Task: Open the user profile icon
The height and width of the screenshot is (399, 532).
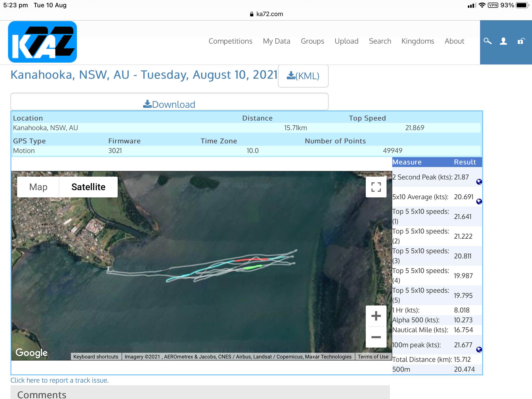Action: 503,41
